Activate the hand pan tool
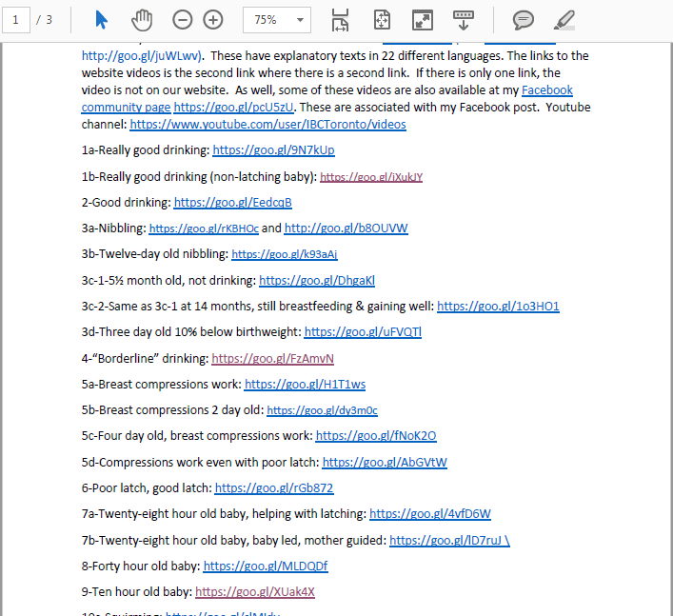The height and width of the screenshot is (616, 673). [x=142, y=20]
